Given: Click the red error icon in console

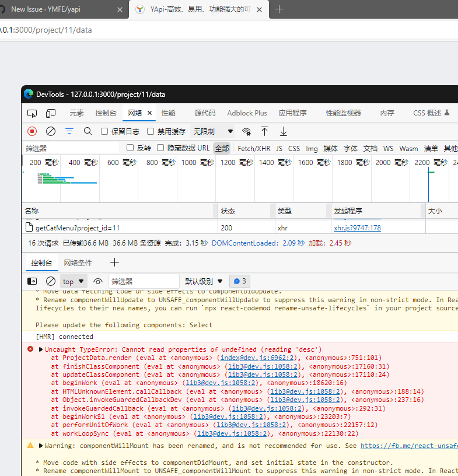Looking at the screenshot, I should click(30, 349).
